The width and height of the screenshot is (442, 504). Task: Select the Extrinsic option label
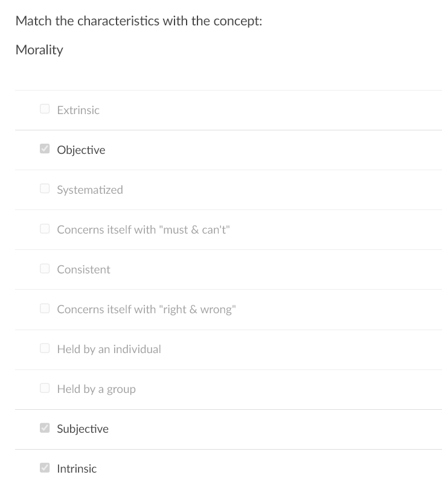(78, 110)
